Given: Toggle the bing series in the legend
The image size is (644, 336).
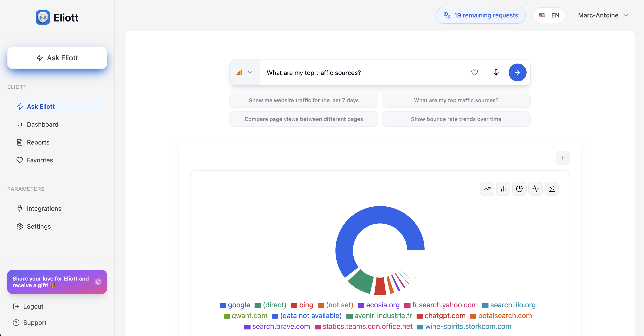Looking at the screenshot, I should (x=306, y=305).
